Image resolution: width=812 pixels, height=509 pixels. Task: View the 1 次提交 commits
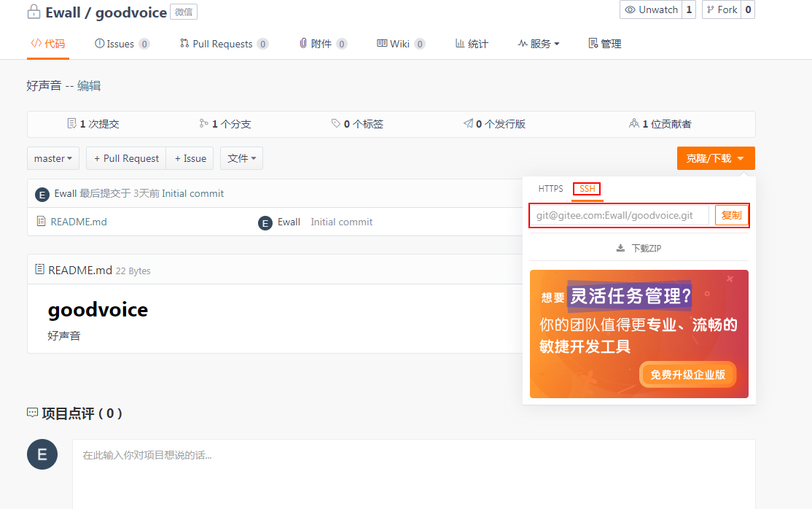tap(93, 124)
